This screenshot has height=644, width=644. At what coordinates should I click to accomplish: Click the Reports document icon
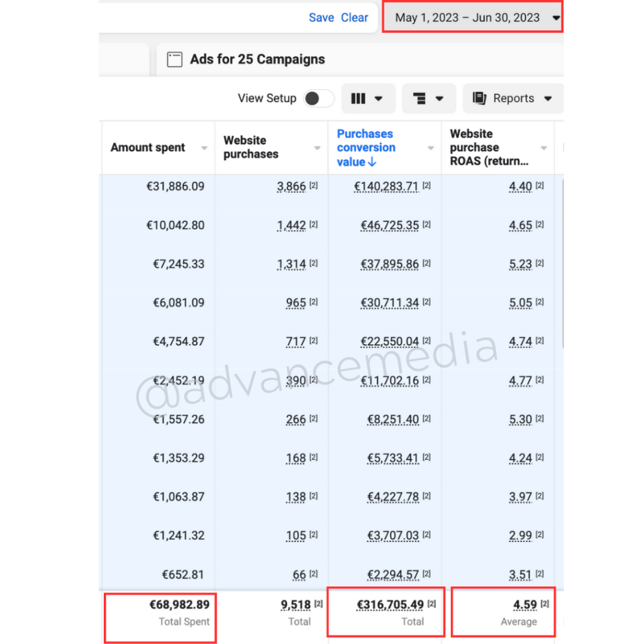(x=480, y=99)
